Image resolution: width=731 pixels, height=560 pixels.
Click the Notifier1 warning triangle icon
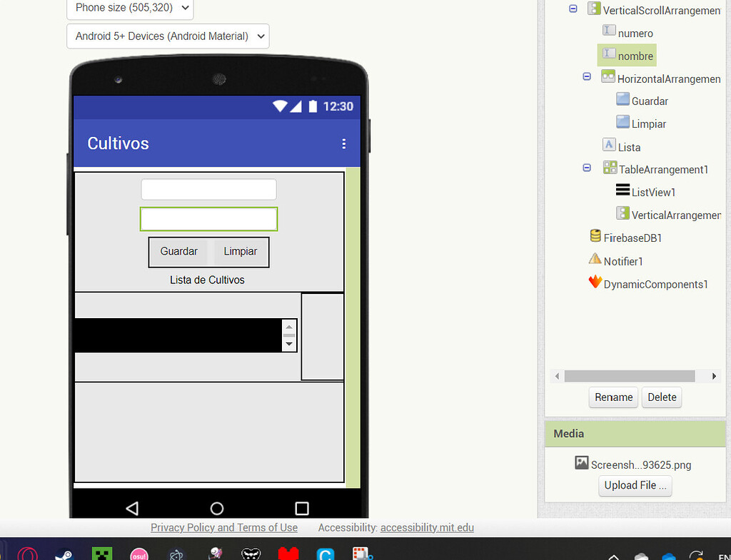pos(595,260)
